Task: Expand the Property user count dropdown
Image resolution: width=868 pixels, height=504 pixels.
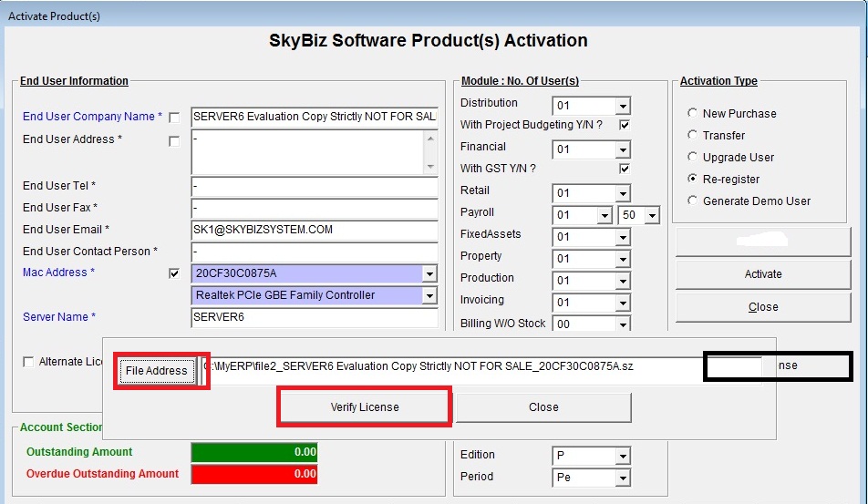Action: tap(623, 259)
